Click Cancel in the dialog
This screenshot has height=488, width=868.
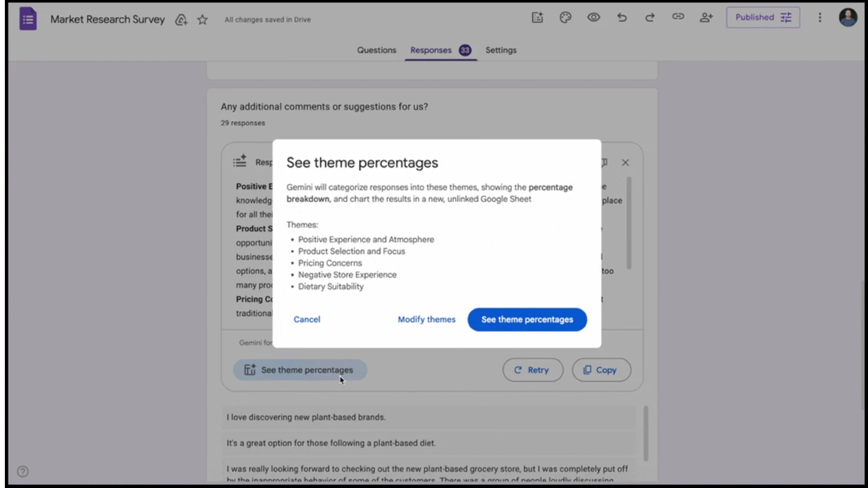pyautogui.click(x=307, y=319)
